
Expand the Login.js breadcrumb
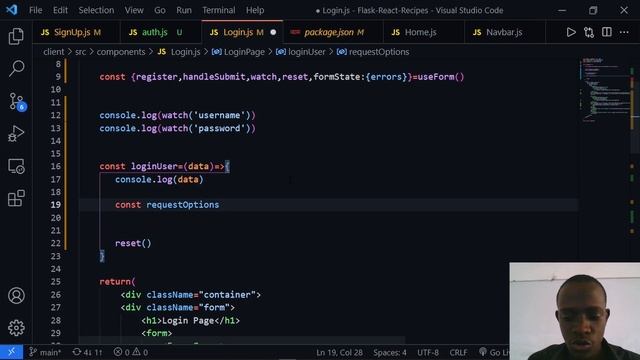[x=180, y=52]
